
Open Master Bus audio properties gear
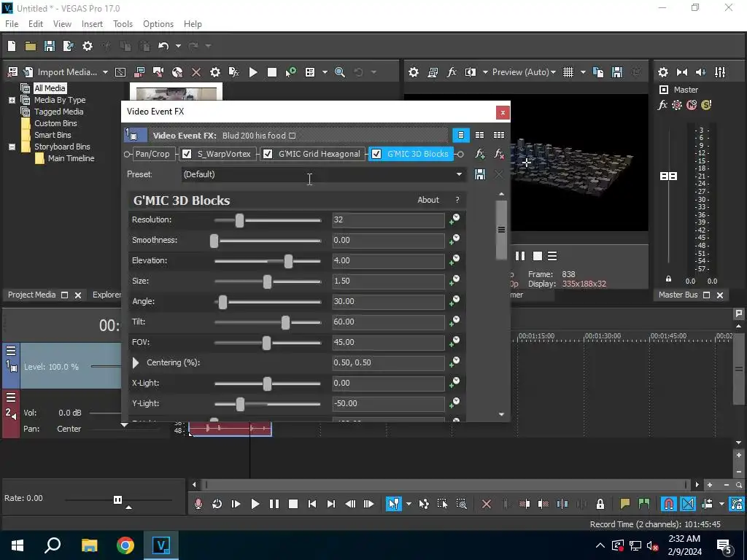click(662, 72)
